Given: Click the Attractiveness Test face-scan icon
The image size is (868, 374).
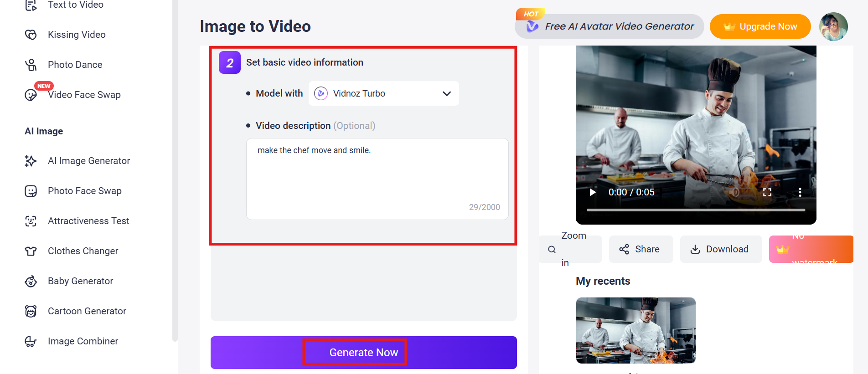Looking at the screenshot, I should pos(31,221).
